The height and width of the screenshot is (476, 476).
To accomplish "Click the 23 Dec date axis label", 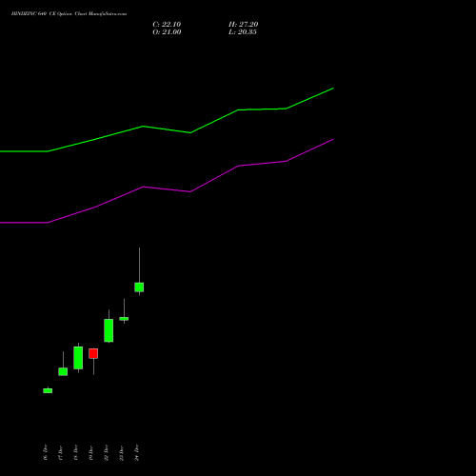I will click(122, 453).
